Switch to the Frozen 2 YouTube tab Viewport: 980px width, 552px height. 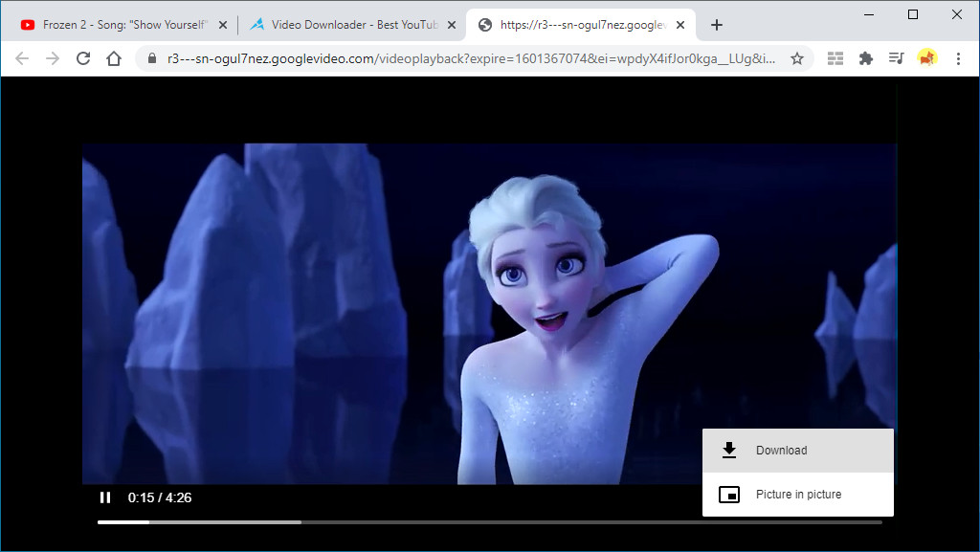click(123, 25)
